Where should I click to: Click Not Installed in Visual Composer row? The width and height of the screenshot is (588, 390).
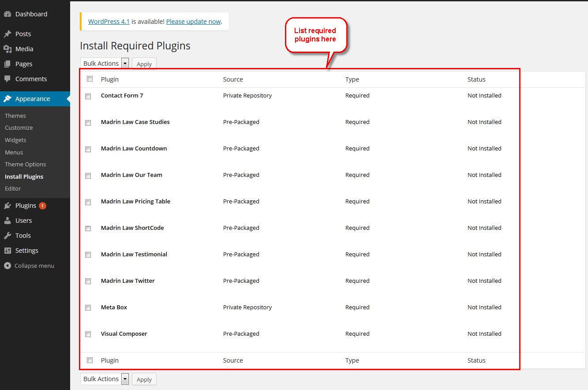point(484,334)
